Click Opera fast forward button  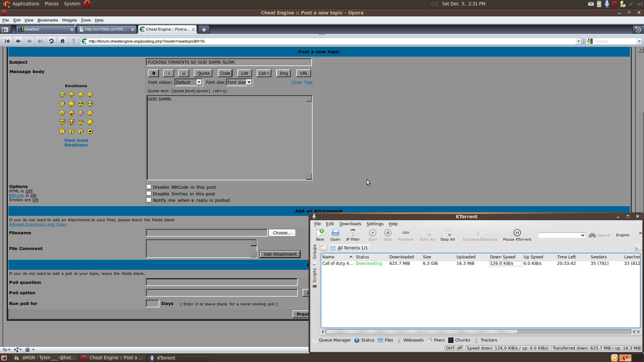tap(40, 41)
